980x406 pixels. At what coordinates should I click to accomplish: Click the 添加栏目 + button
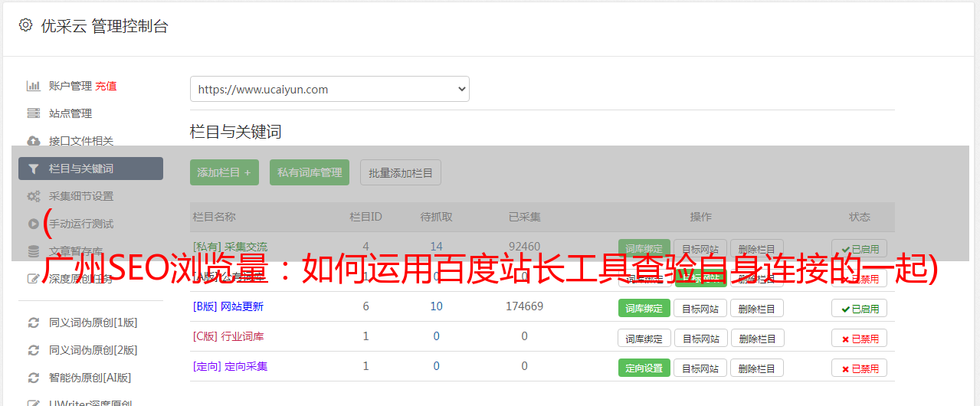(x=225, y=172)
